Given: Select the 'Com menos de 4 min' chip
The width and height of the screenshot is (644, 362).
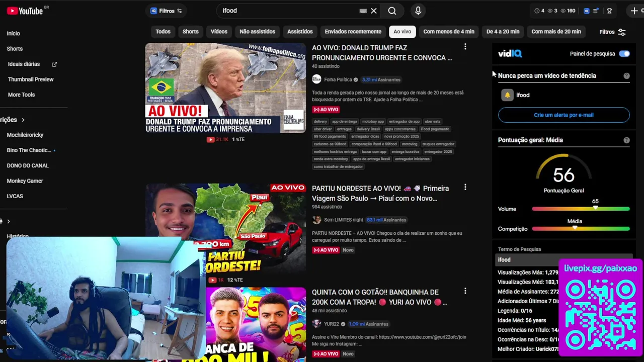Looking at the screenshot, I should coord(449,32).
